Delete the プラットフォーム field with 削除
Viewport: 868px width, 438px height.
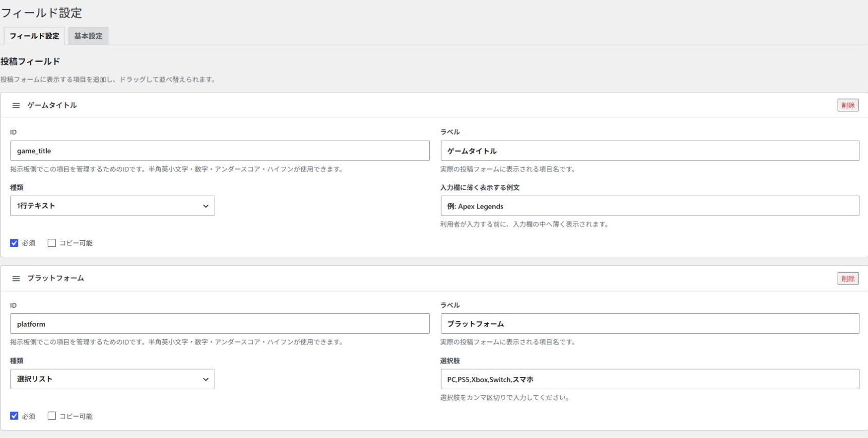[x=848, y=278]
